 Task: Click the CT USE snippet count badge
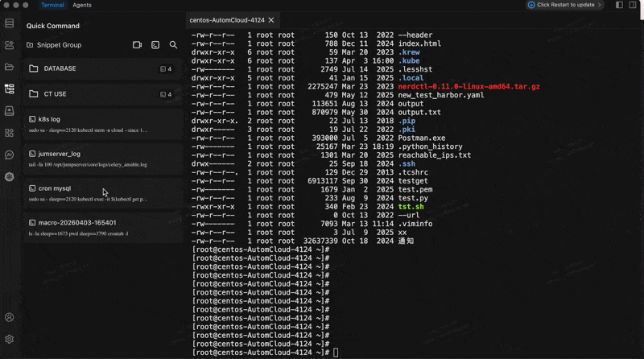coord(166,94)
